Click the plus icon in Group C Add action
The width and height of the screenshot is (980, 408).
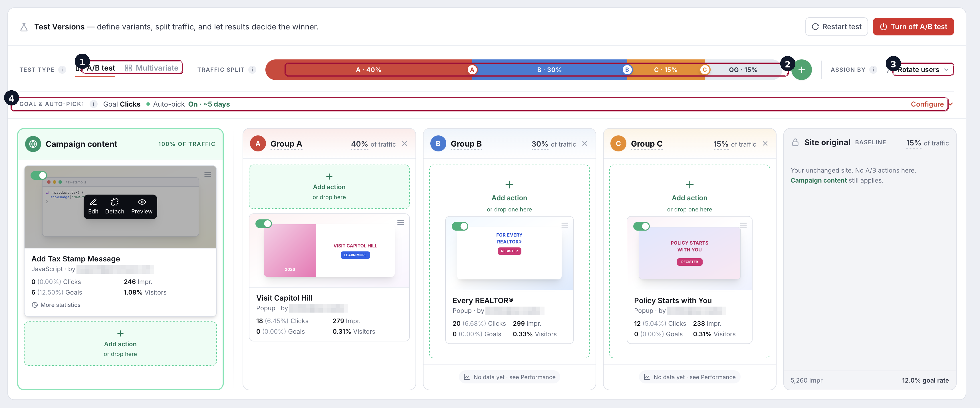click(x=689, y=185)
